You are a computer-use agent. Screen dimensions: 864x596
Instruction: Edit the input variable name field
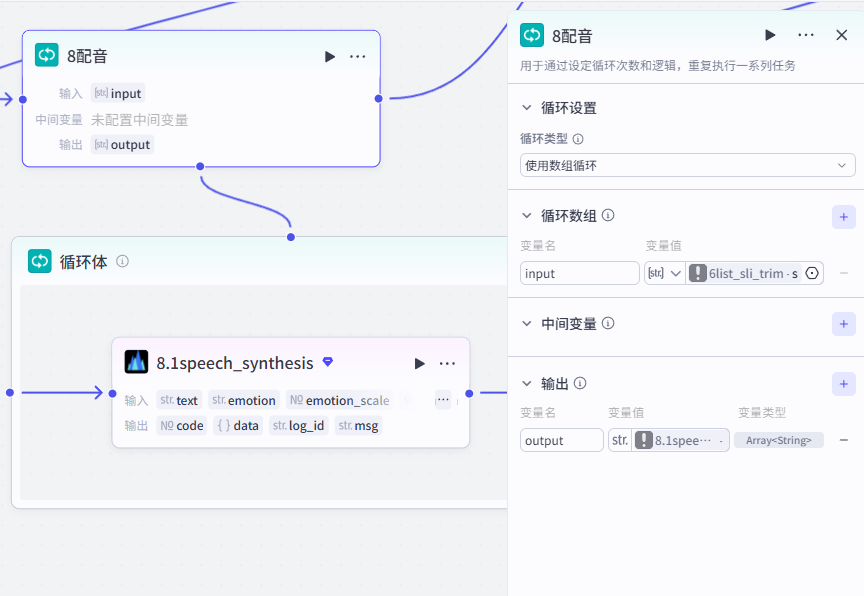click(x=579, y=273)
